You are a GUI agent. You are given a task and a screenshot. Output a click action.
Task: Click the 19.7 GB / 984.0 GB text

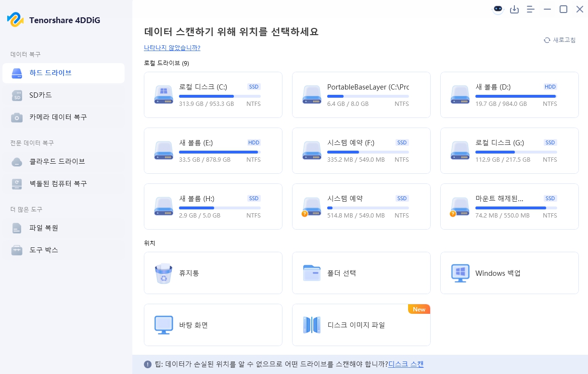(501, 104)
